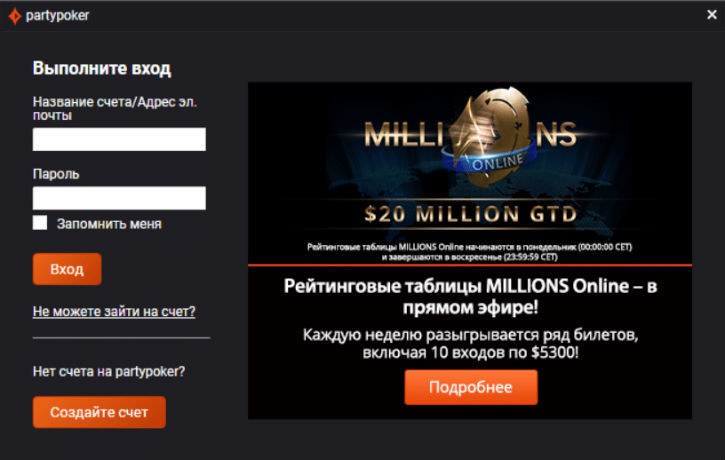
Task: Click the MILLIONS Online banner image
Action: pyautogui.click(x=470, y=173)
